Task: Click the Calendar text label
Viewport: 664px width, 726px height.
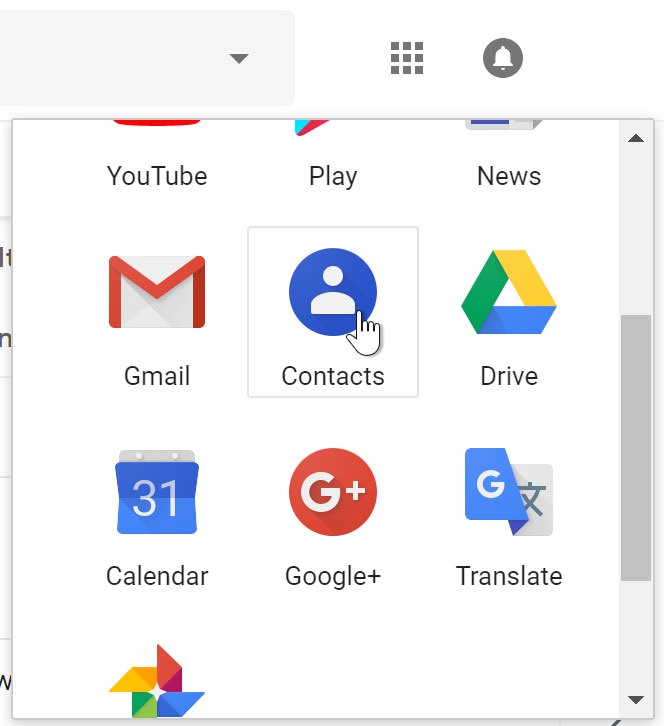Action: point(157,576)
